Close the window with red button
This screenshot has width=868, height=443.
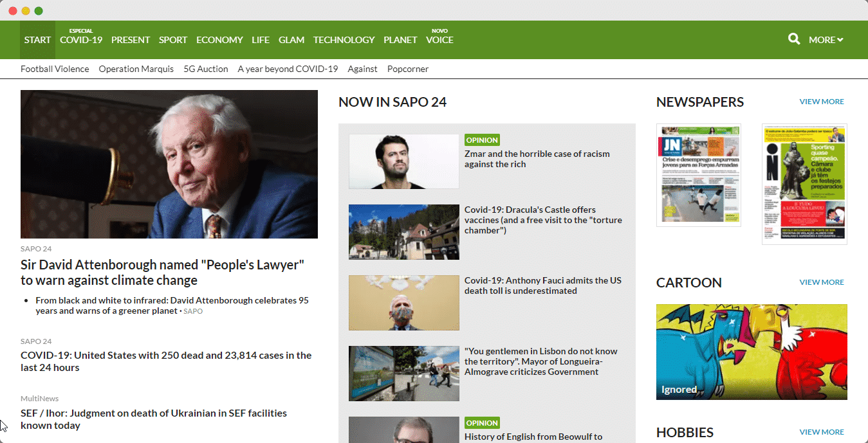tap(13, 11)
